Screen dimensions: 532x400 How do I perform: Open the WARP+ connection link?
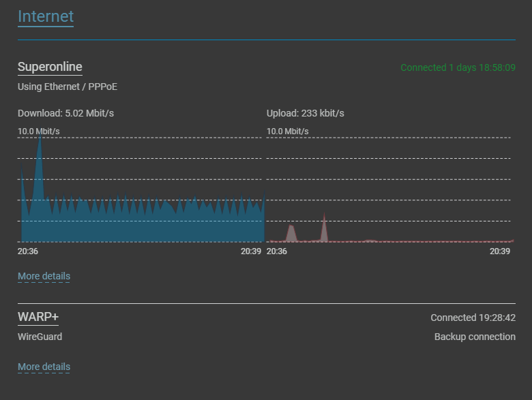click(38, 317)
